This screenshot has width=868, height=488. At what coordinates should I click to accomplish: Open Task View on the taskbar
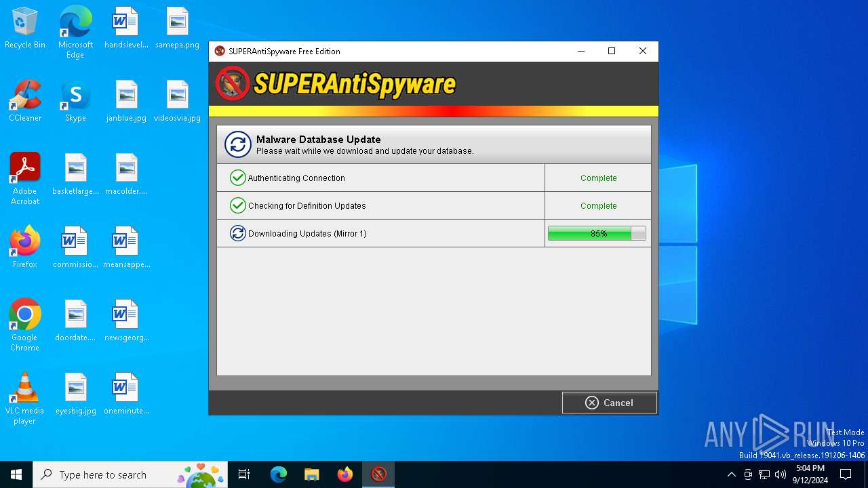point(244,474)
